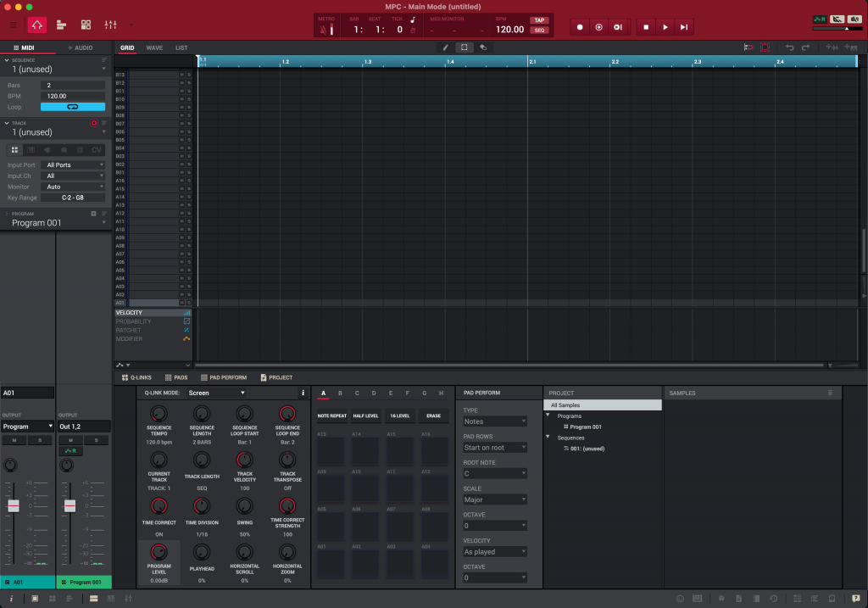Select the Track View icon in top toolbar
This screenshot has height=608, width=868.
[x=61, y=25]
